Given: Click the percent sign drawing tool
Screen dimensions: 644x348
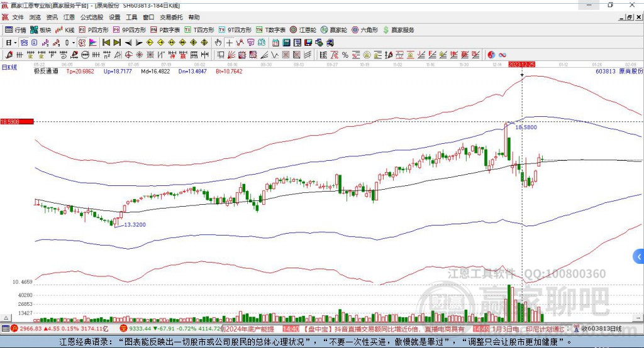Looking at the screenshot, I should pyautogui.click(x=345, y=55).
